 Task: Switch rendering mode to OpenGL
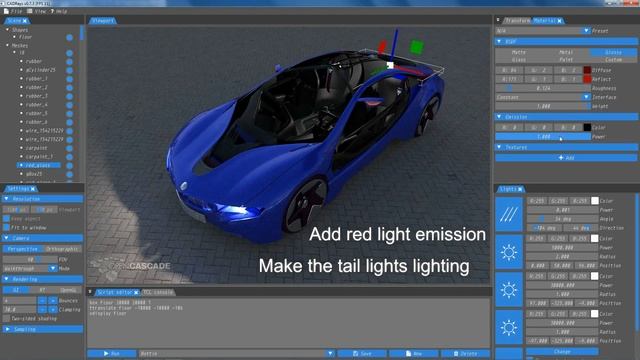(x=68, y=290)
